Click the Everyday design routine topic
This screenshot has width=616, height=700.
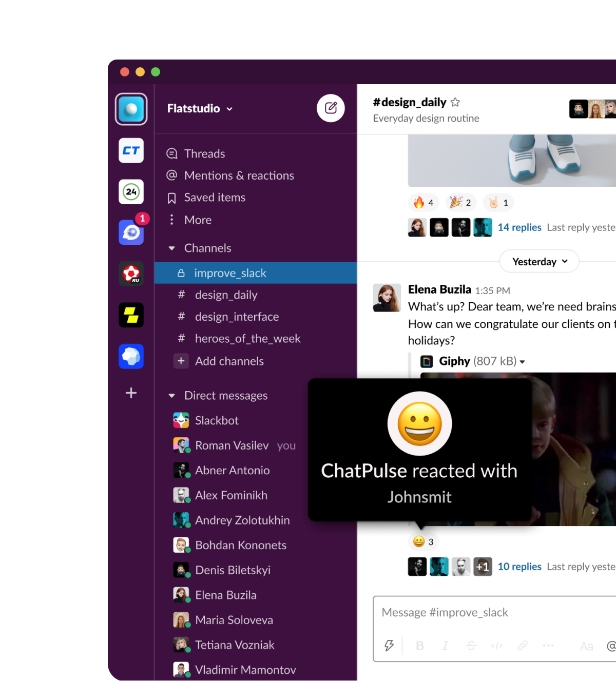(x=426, y=119)
